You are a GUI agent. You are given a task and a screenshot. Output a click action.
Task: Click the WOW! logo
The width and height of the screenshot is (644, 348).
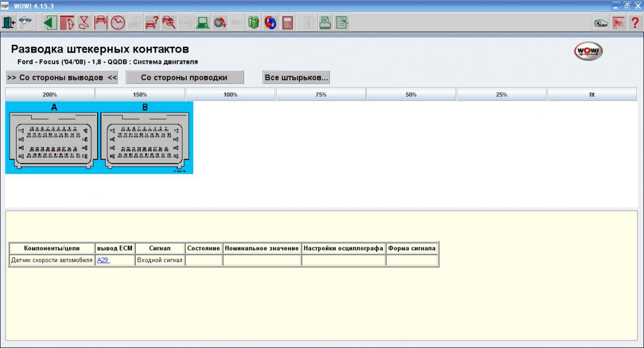point(589,51)
